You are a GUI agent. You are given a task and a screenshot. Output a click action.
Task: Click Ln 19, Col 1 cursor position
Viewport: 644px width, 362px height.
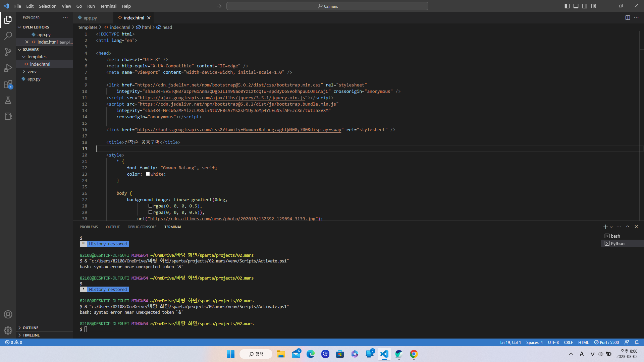(511, 343)
